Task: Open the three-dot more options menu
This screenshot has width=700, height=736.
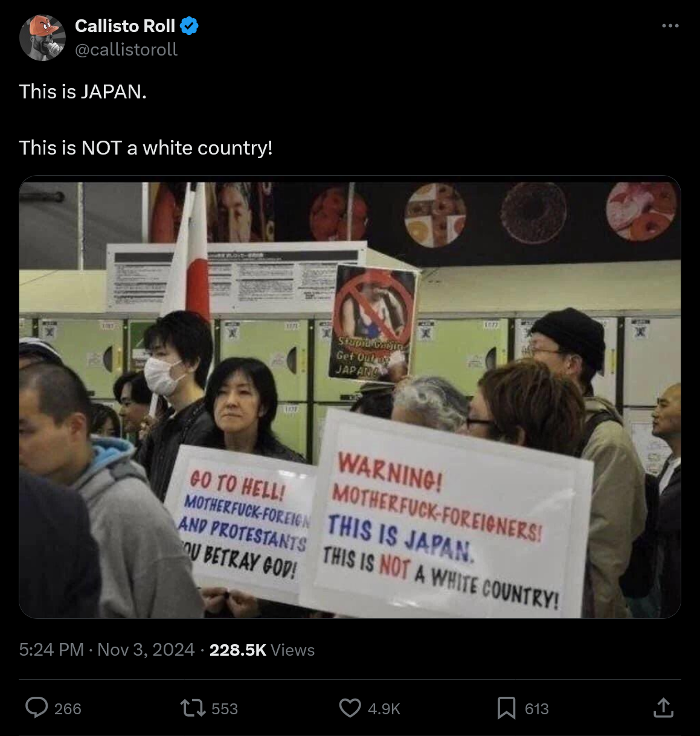Action: pos(670,26)
